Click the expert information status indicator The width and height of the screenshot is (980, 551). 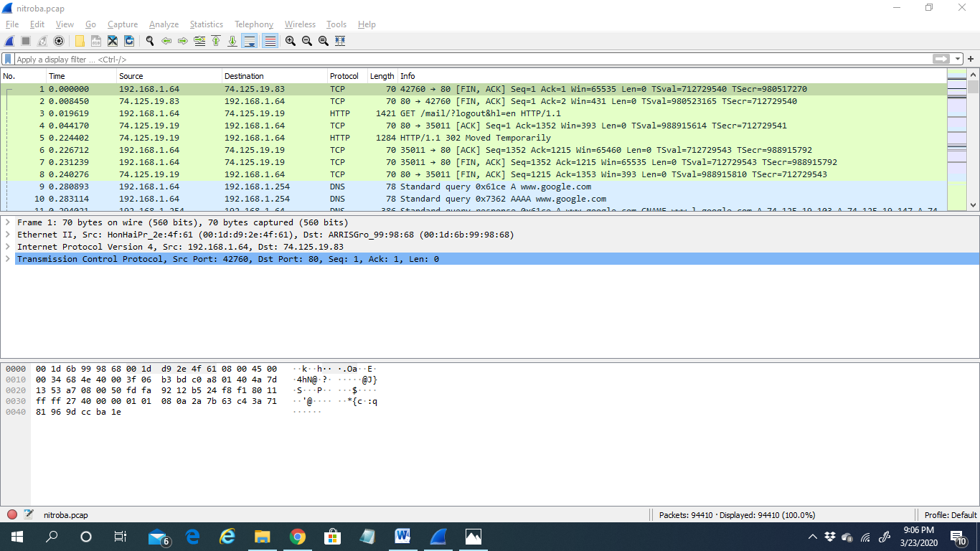(12, 514)
